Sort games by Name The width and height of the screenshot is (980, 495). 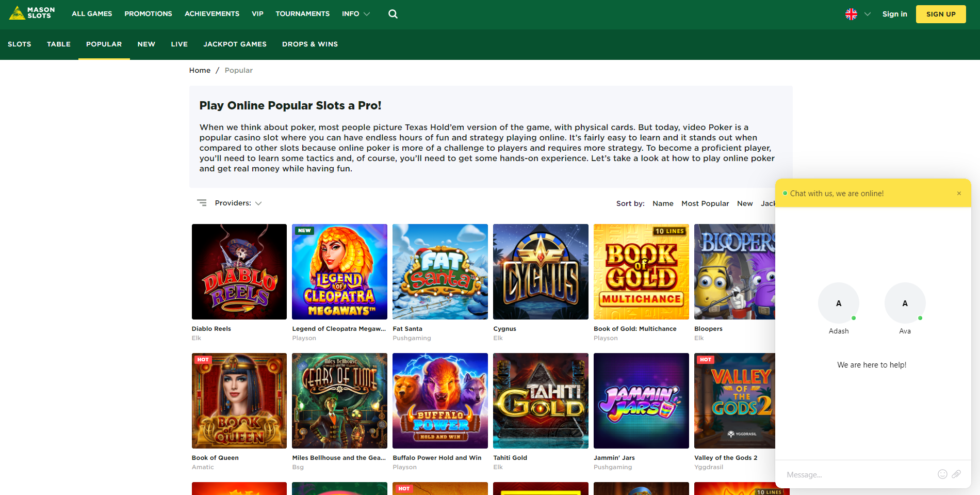(663, 203)
